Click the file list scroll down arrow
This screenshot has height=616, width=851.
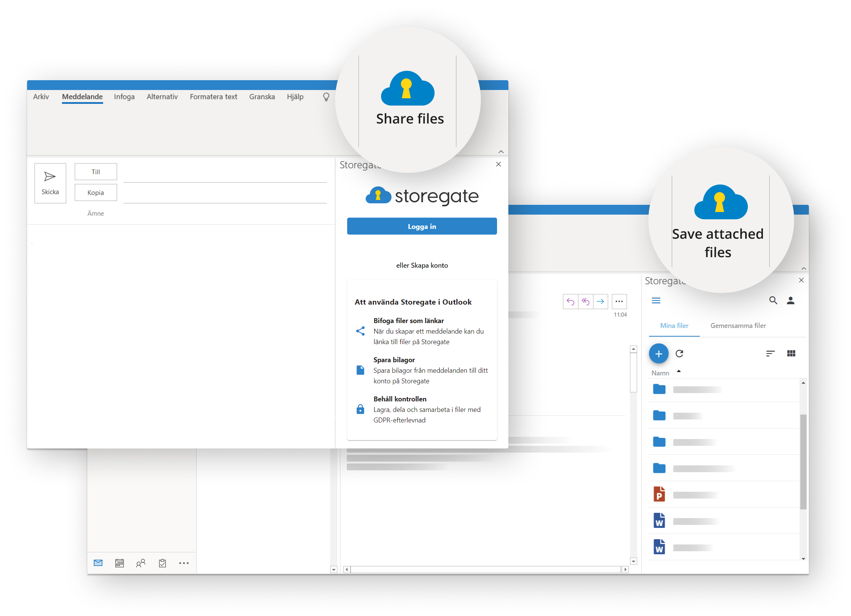[803, 559]
